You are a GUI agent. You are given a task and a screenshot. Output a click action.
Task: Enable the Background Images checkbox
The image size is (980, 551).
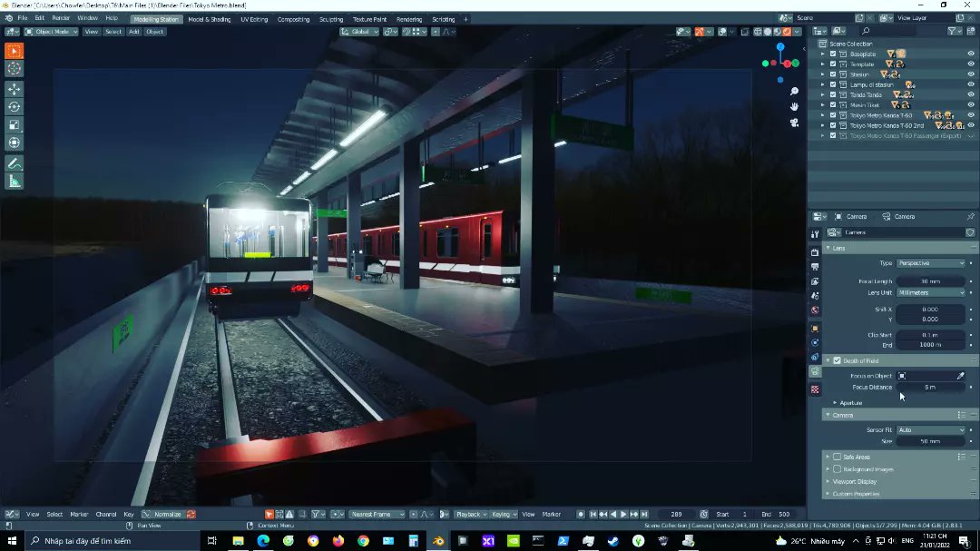(x=838, y=469)
